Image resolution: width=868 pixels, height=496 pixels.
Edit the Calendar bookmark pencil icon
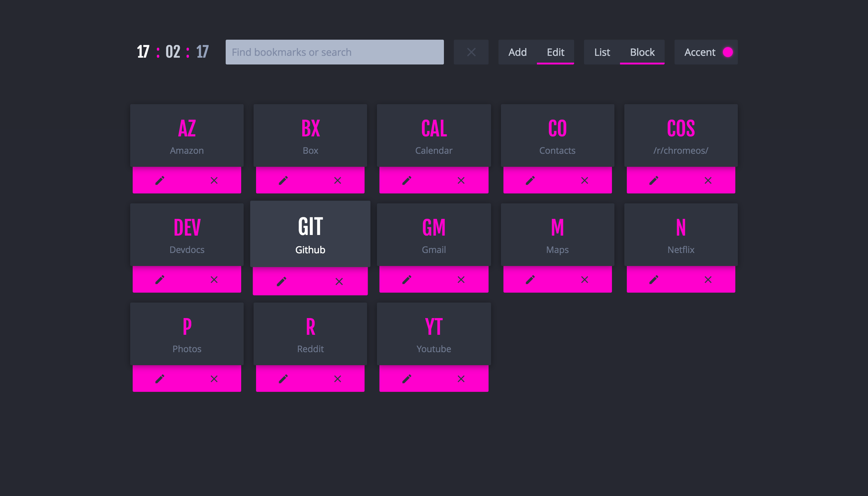(407, 180)
